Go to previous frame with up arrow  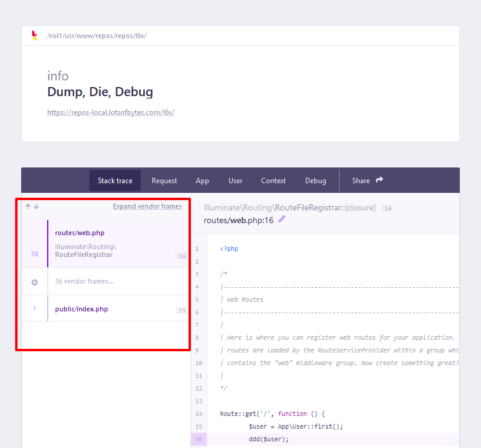coord(28,207)
